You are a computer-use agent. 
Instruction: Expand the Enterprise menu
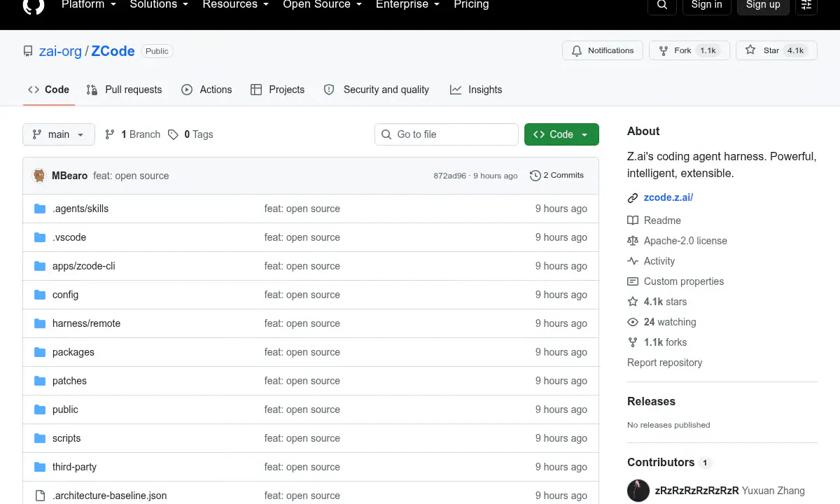[407, 5]
